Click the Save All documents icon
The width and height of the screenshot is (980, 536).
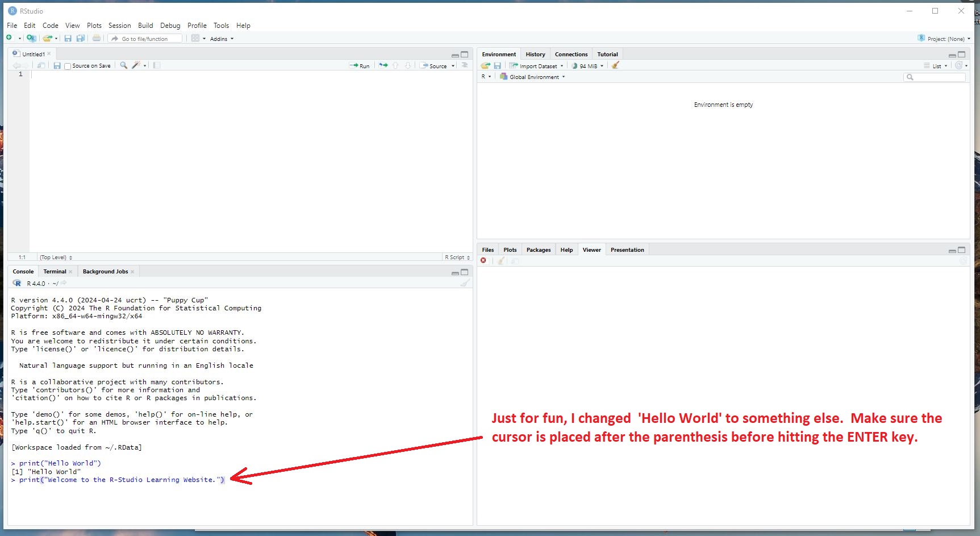pyautogui.click(x=81, y=38)
